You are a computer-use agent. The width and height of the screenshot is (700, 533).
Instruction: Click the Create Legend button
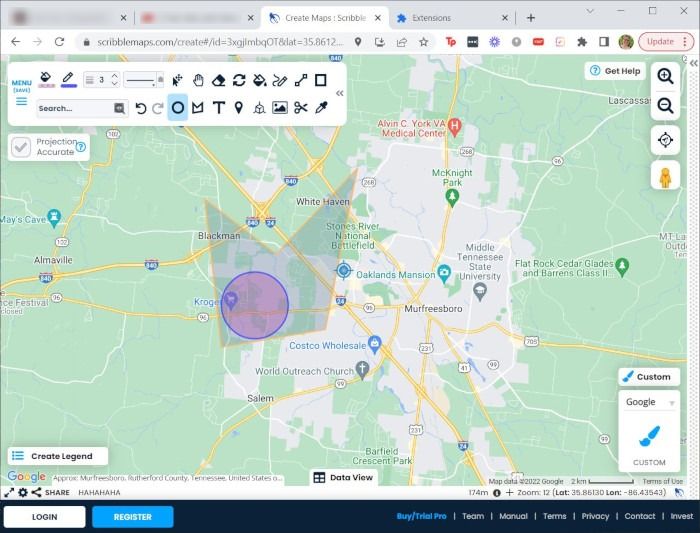tap(58, 456)
